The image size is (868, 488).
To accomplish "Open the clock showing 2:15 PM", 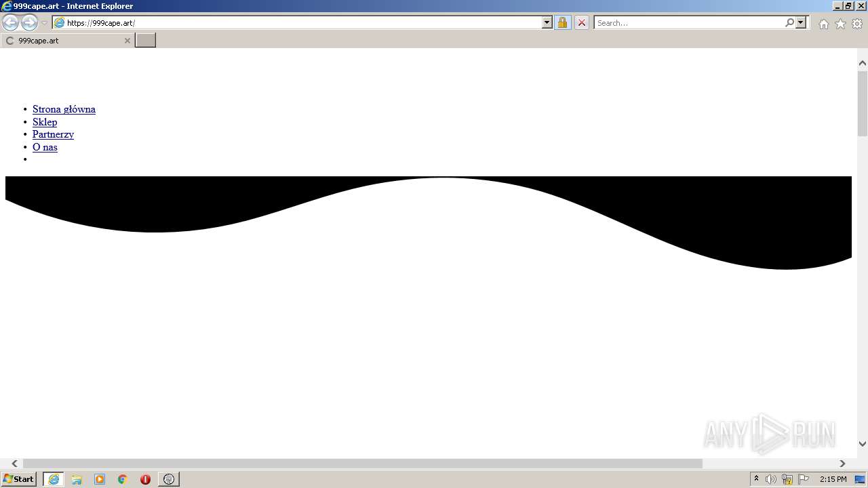I will tap(833, 479).
